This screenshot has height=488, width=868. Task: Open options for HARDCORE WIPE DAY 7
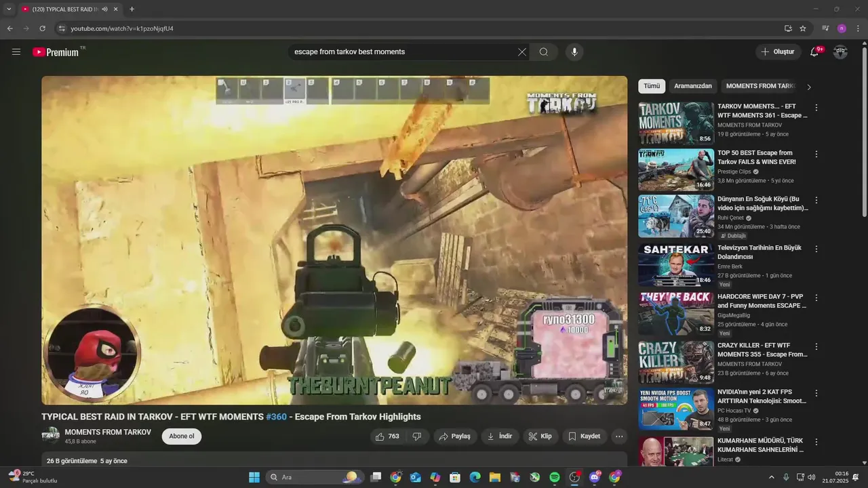pyautogui.click(x=816, y=298)
